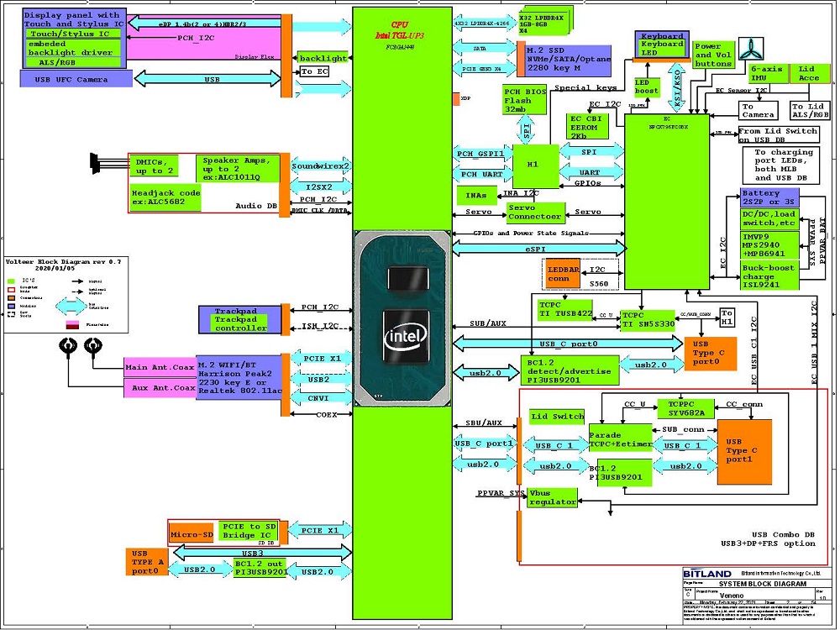Click the 6-axis IMU block
840x630 pixels.
tap(769, 73)
